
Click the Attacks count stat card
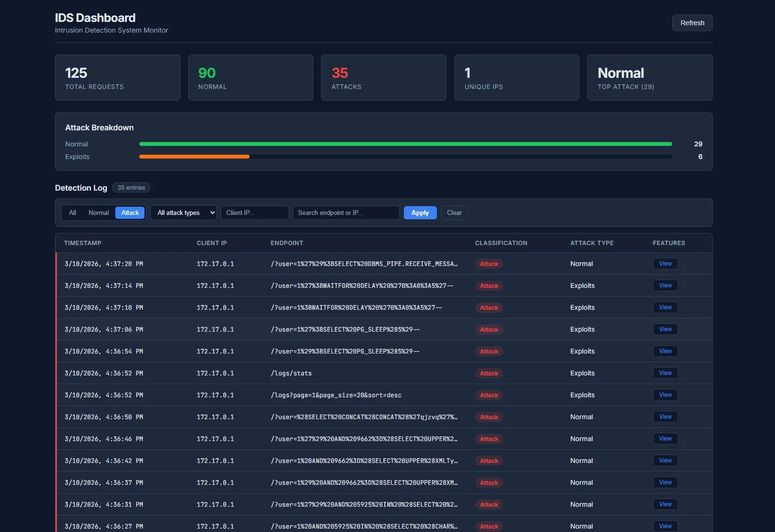tap(383, 78)
